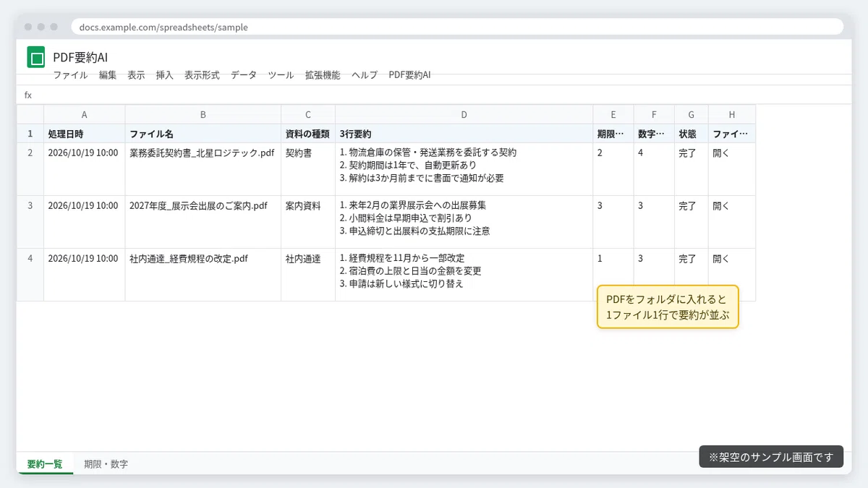Click into the fx formula bar
The image size is (868, 488).
click(x=434, y=95)
